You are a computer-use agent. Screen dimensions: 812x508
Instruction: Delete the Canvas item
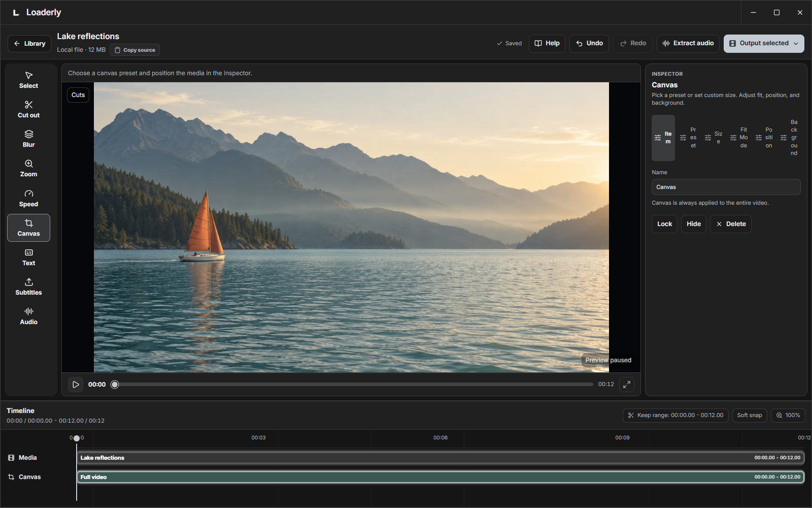pyautogui.click(x=731, y=224)
